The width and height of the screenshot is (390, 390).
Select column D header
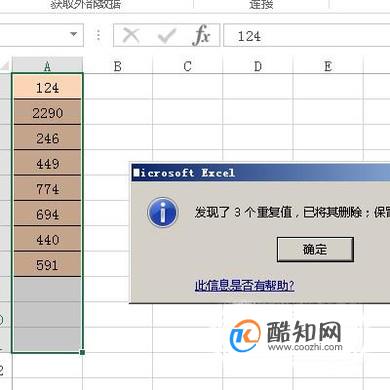tap(258, 66)
